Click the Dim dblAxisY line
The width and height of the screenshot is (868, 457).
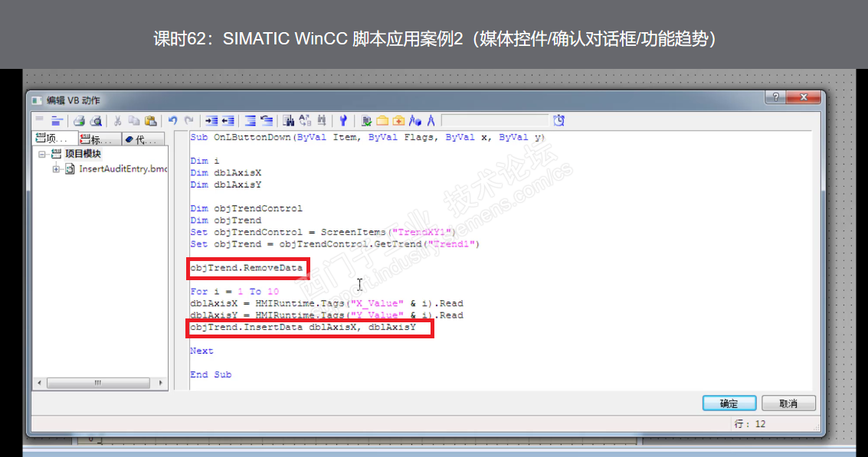226,184
